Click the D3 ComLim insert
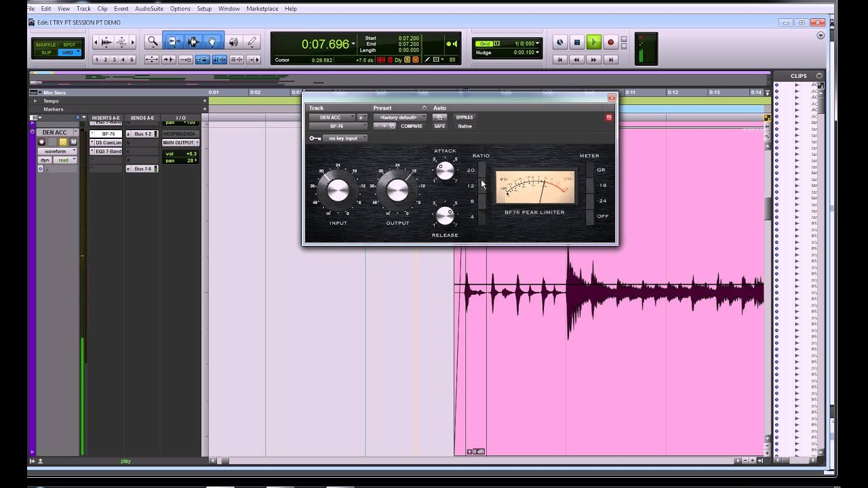The image size is (868, 488). 106,143
